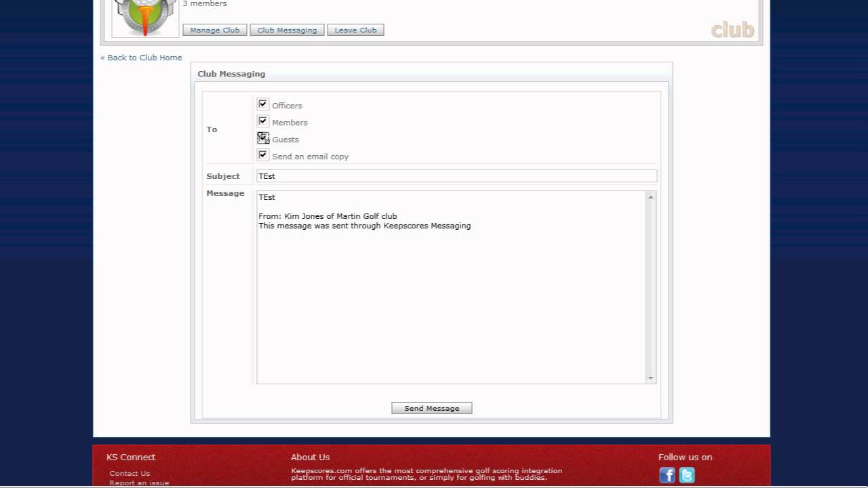Open the Twitter follow icon

[687, 475]
